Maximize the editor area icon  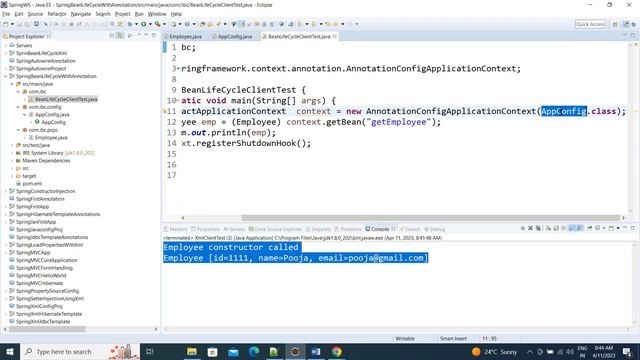point(633,36)
